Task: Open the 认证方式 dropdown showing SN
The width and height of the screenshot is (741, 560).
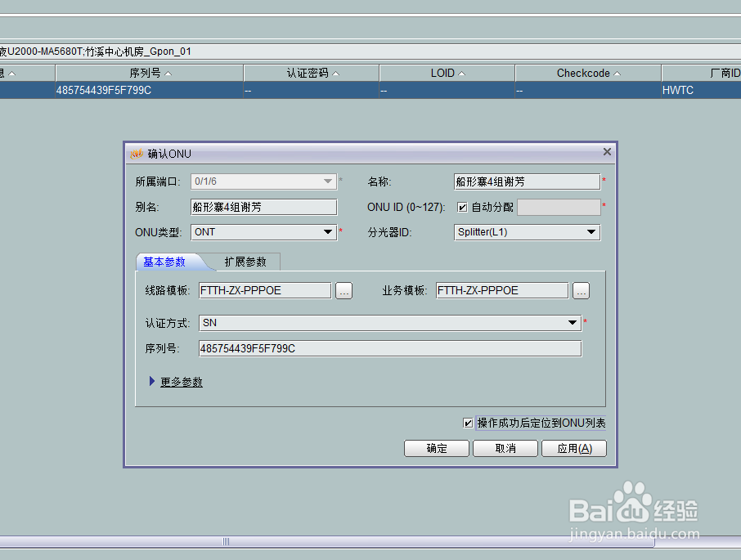Action: 573,322
